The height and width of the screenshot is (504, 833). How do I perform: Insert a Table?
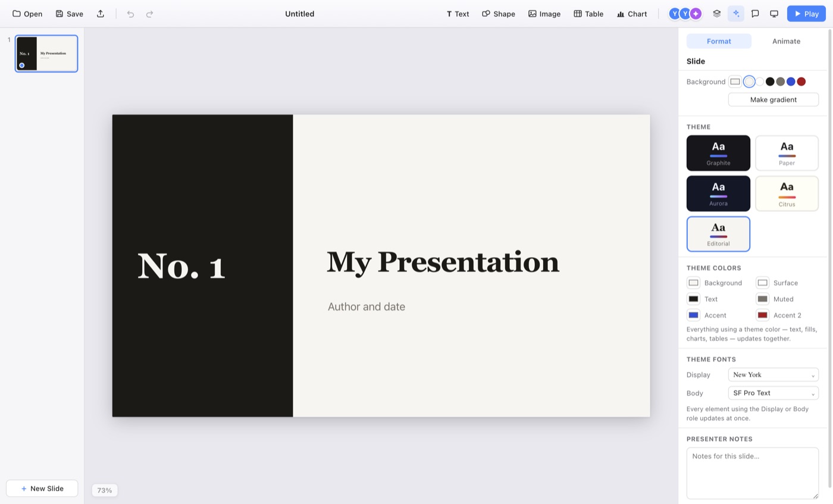(x=588, y=14)
